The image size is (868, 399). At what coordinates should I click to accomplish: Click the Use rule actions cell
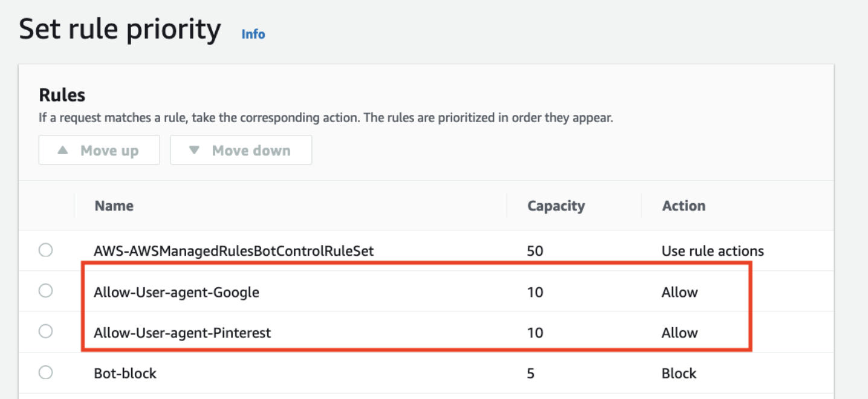(x=713, y=251)
